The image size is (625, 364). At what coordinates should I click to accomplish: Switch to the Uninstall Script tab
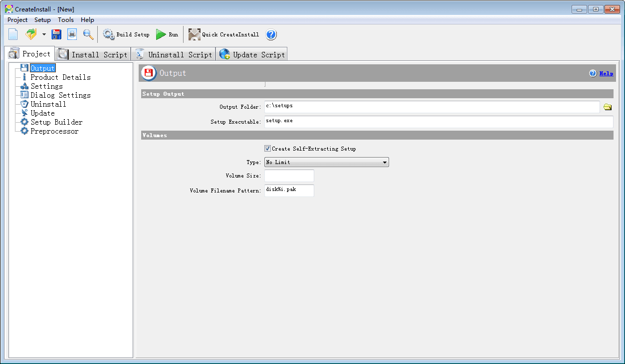[174, 54]
